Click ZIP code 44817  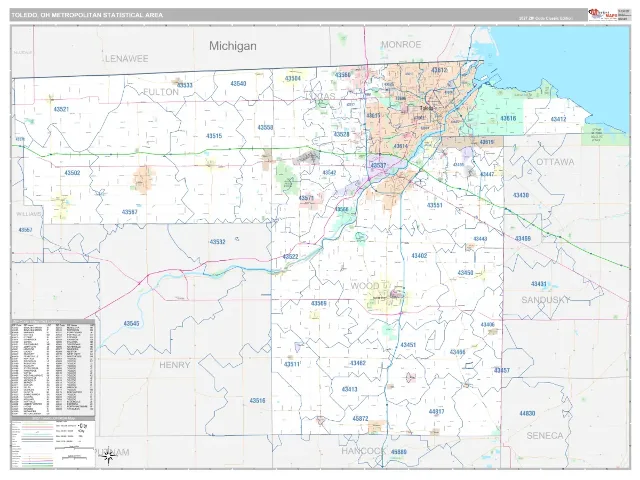tap(436, 411)
